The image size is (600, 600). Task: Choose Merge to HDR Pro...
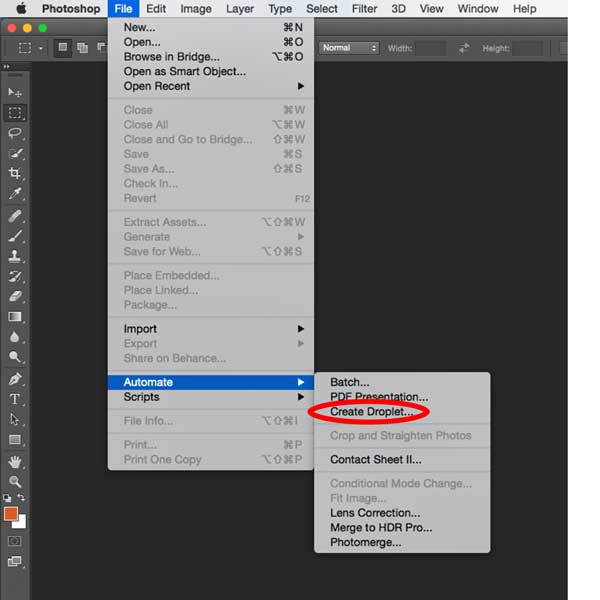(402, 528)
